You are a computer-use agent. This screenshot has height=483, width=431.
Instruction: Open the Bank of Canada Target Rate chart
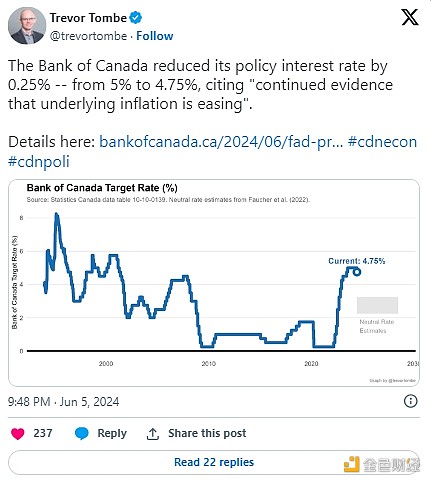pyautogui.click(x=214, y=283)
